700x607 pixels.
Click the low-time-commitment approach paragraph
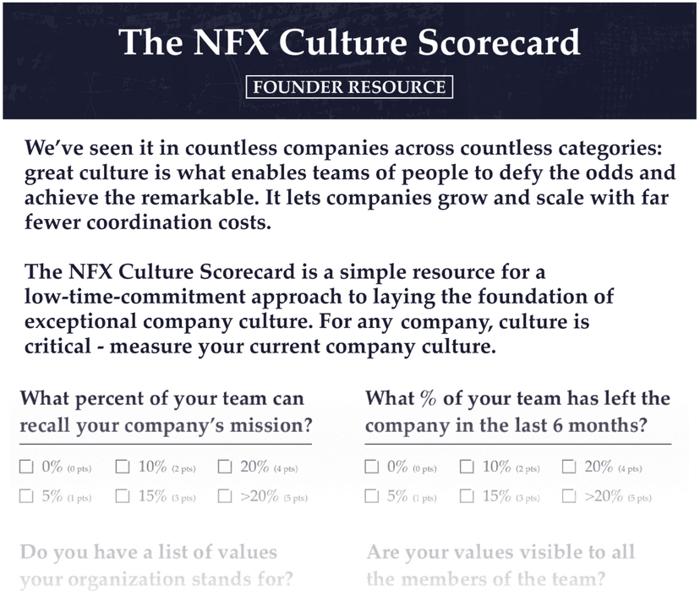pos(319,309)
